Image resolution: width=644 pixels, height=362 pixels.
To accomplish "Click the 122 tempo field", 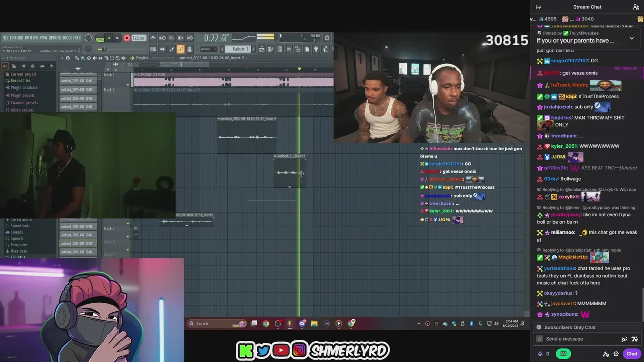I will [x=139, y=38].
